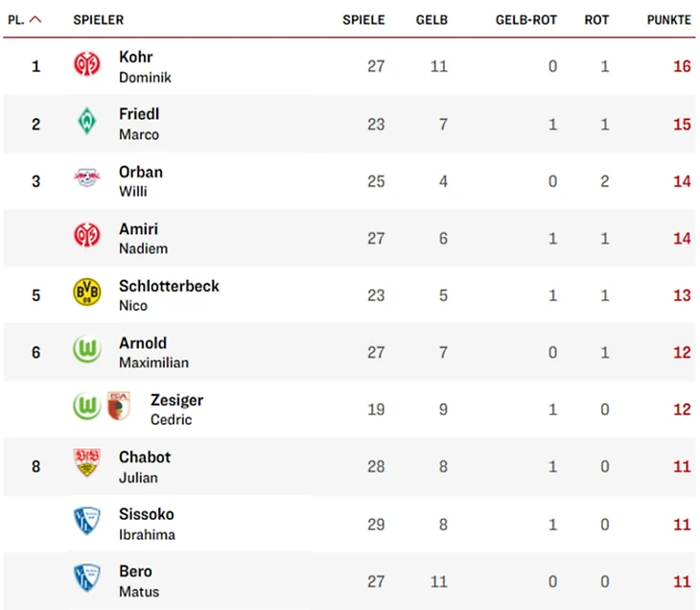Click the Wolfsburg logo beside Arnold
Image resolution: width=700 pixels, height=610 pixels.
pyautogui.click(x=87, y=349)
